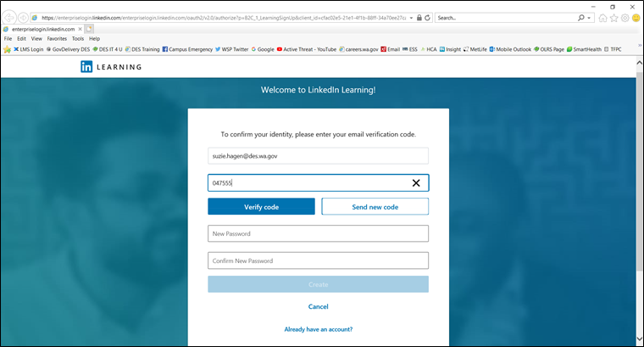Screen dimensions: 644x347
Task: Open the Mobile Outlook bookmark
Action: point(510,49)
